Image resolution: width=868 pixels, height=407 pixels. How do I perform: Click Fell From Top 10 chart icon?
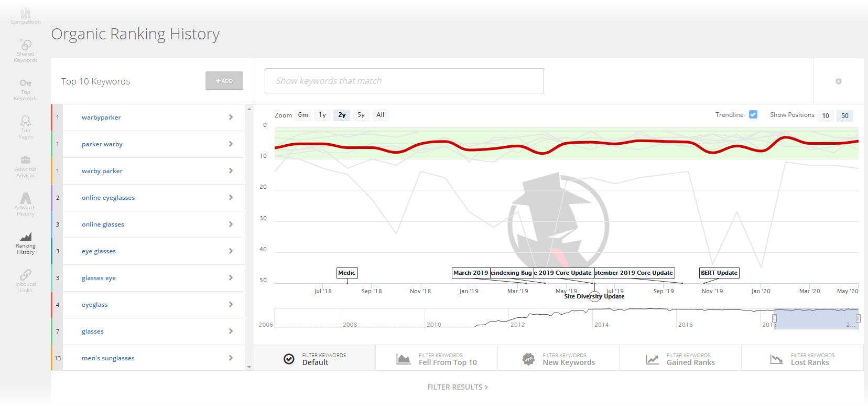(403, 359)
